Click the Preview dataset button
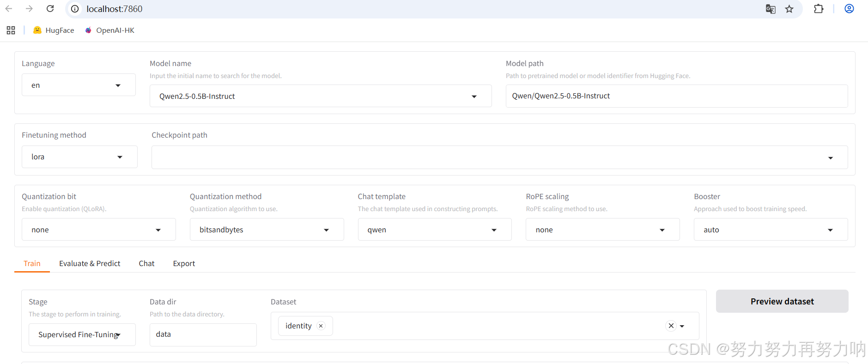The image size is (868, 364). click(x=782, y=301)
